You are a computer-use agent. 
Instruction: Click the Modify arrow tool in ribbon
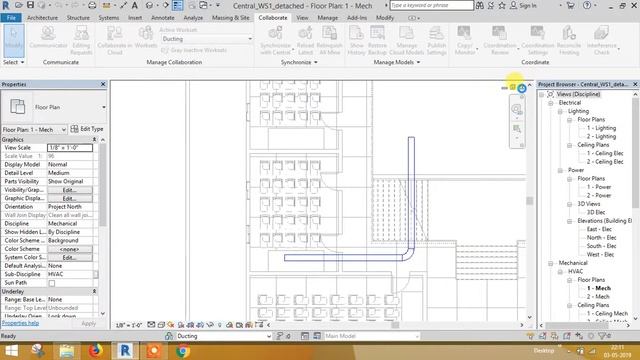(x=13, y=40)
